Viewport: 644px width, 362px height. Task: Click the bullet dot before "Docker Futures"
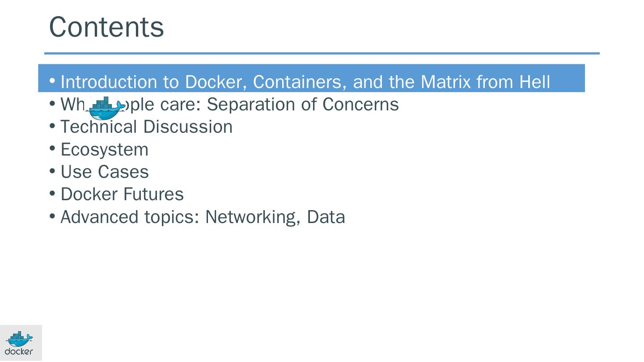(x=52, y=194)
